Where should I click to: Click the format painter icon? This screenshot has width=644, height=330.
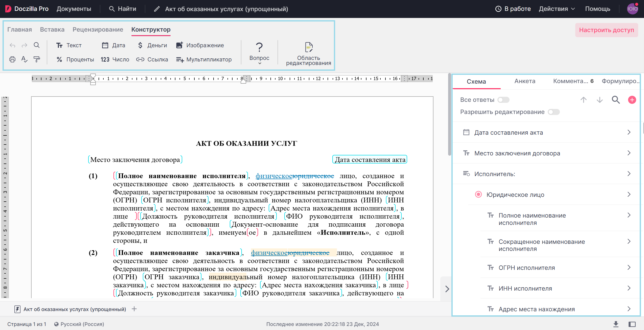tap(37, 59)
